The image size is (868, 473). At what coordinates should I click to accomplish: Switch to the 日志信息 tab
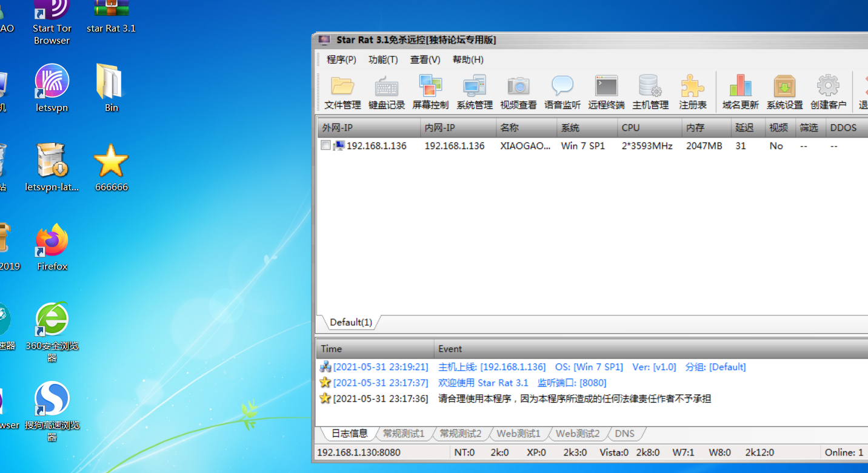pyautogui.click(x=349, y=433)
